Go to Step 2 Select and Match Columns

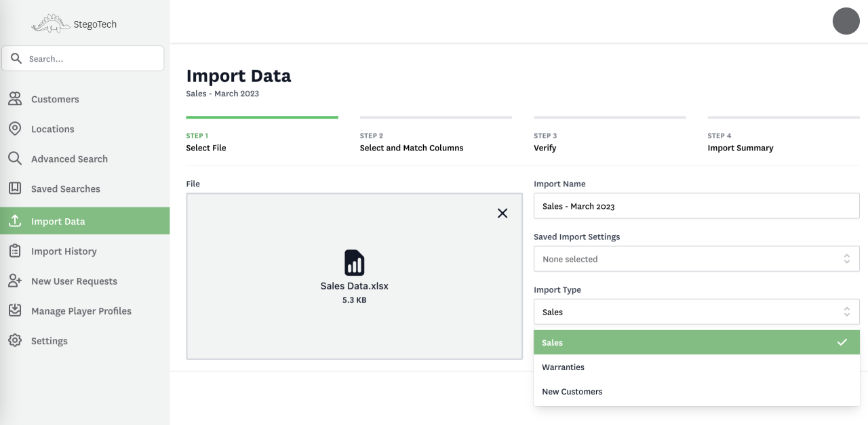435,136
